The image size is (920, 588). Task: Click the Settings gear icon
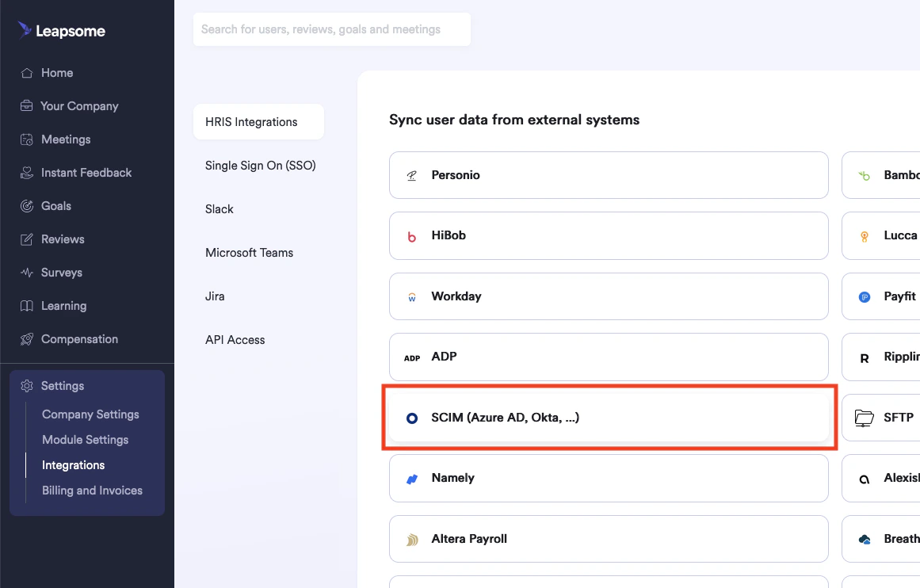(x=26, y=386)
